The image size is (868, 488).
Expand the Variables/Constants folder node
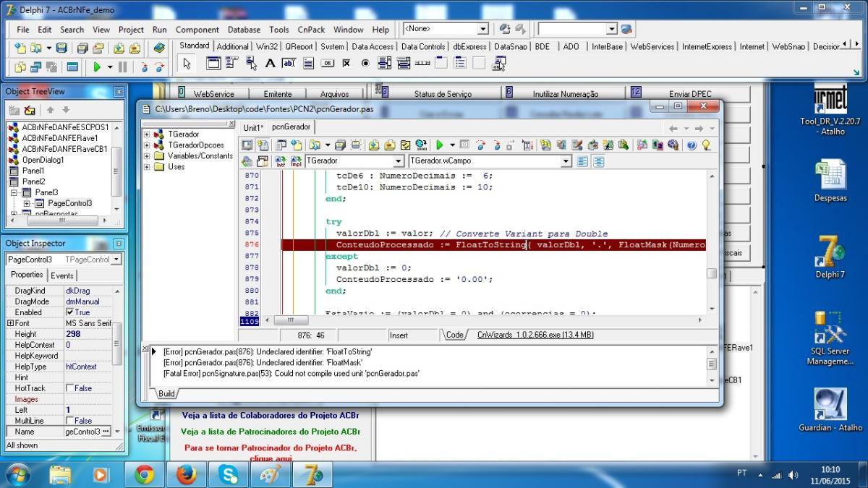148,156
